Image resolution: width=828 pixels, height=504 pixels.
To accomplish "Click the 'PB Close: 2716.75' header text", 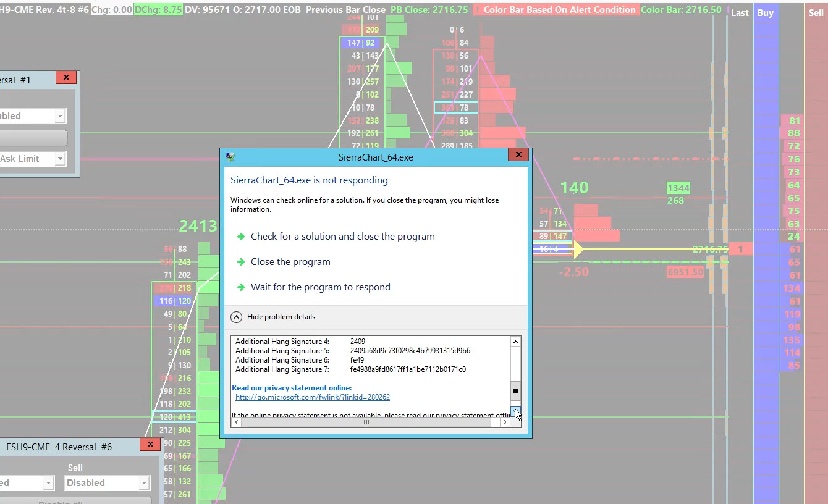I will click(429, 10).
